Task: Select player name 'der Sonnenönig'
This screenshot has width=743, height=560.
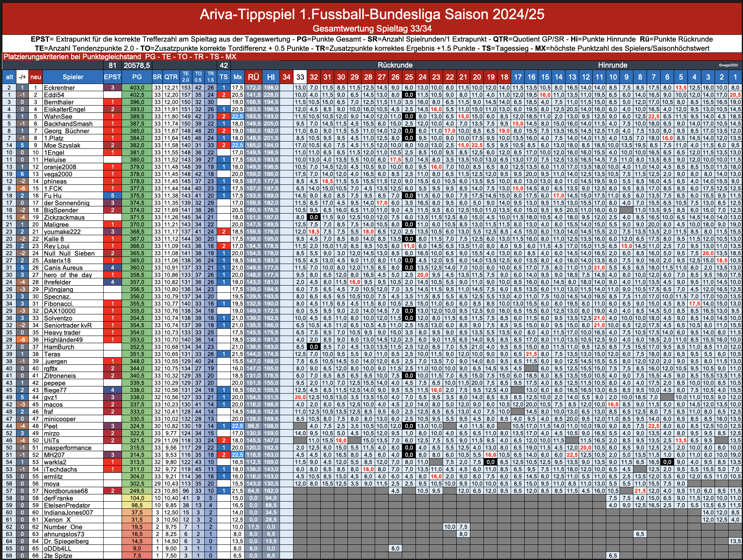Action: [66, 203]
